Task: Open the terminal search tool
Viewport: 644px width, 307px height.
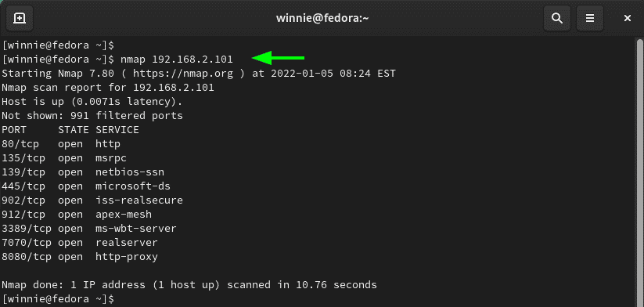Action: click(x=557, y=18)
